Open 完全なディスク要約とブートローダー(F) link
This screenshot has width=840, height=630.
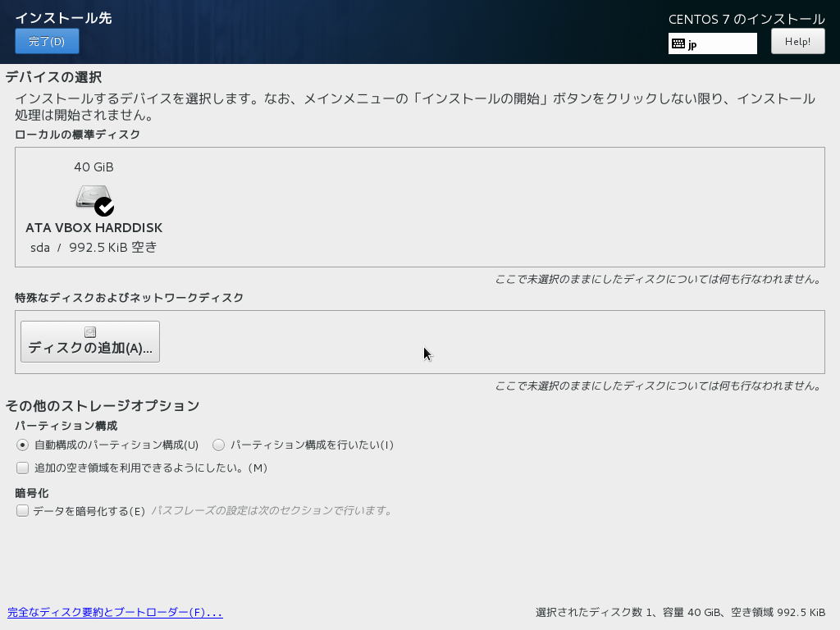tap(115, 611)
